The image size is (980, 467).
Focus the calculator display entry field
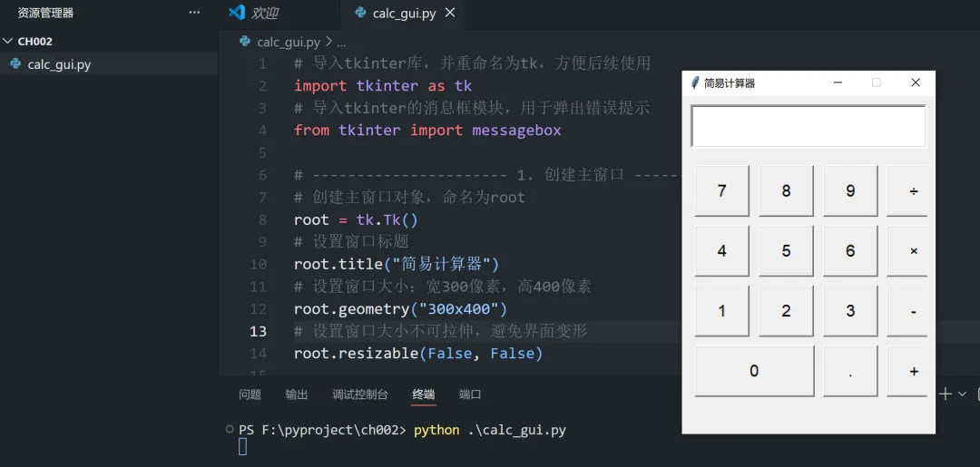pos(808,126)
